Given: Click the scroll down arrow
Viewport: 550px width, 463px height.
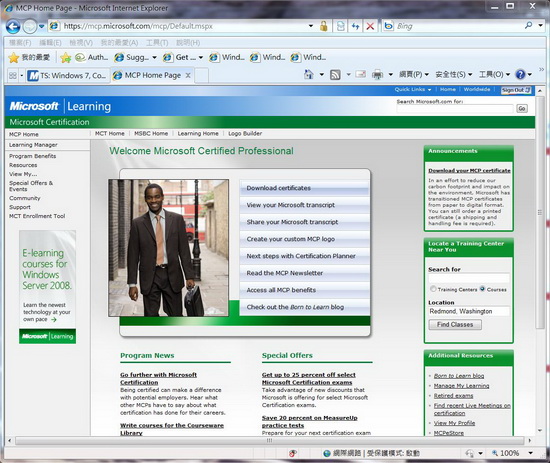Looking at the screenshot, I should pos(540,430).
